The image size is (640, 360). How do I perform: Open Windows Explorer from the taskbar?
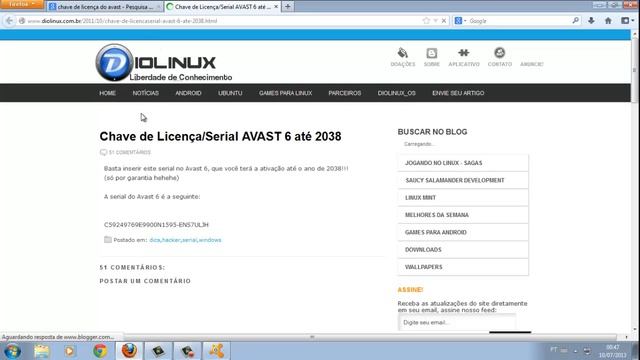coord(41,351)
